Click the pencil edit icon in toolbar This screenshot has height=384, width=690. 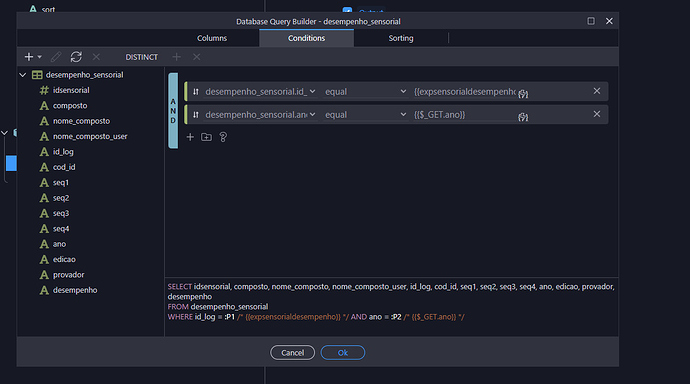pyautogui.click(x=56, y=57)
